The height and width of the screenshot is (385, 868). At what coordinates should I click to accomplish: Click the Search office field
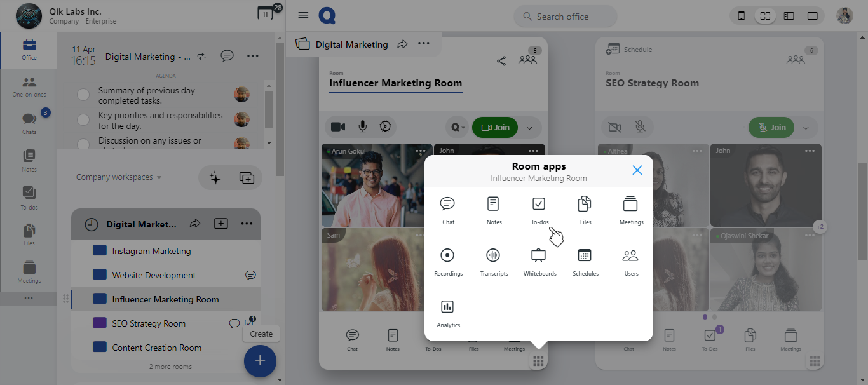pyautogui.click(x=565, y=17)
